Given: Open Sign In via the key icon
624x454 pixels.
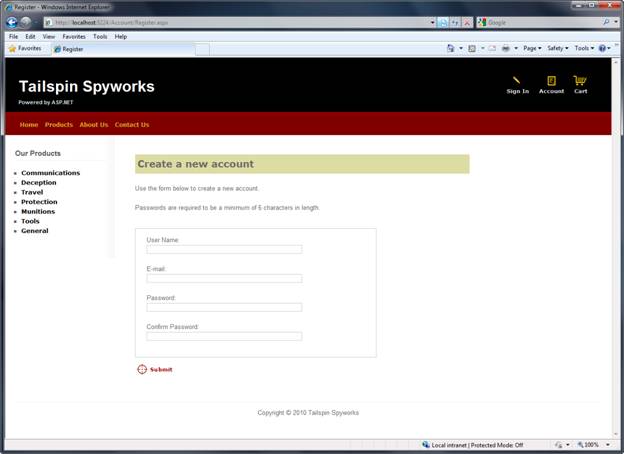Looking at the screenshot, I should (x=516, y=80).
